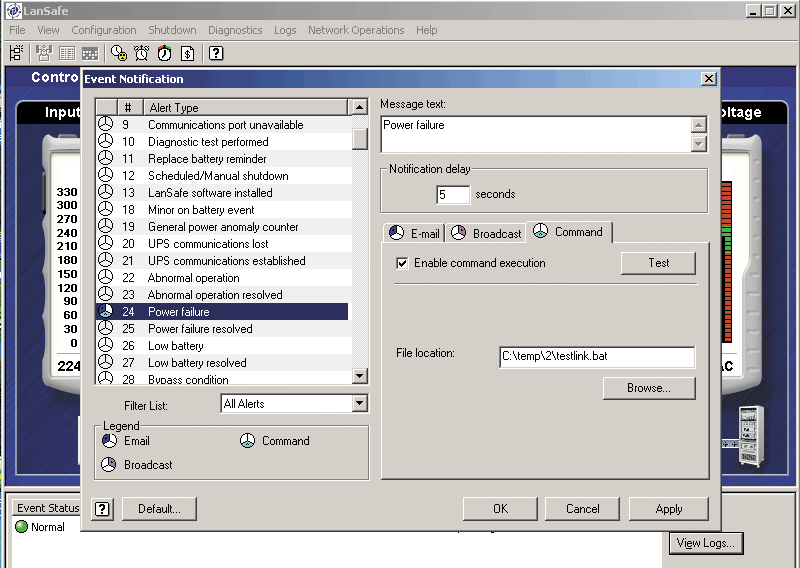Select the UPS communications lost alert
This screenshot has width=800, height=568.
pos(208,244)
